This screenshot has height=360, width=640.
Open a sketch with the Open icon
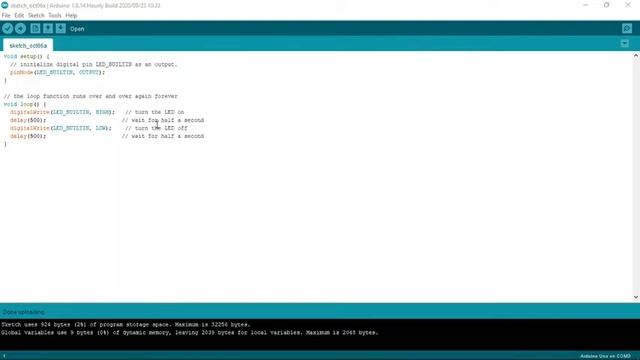click(48, 29)
